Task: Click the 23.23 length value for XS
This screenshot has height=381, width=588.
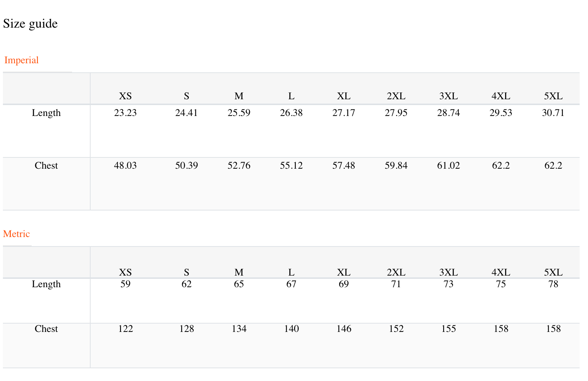Action: (x=126, y=113)
